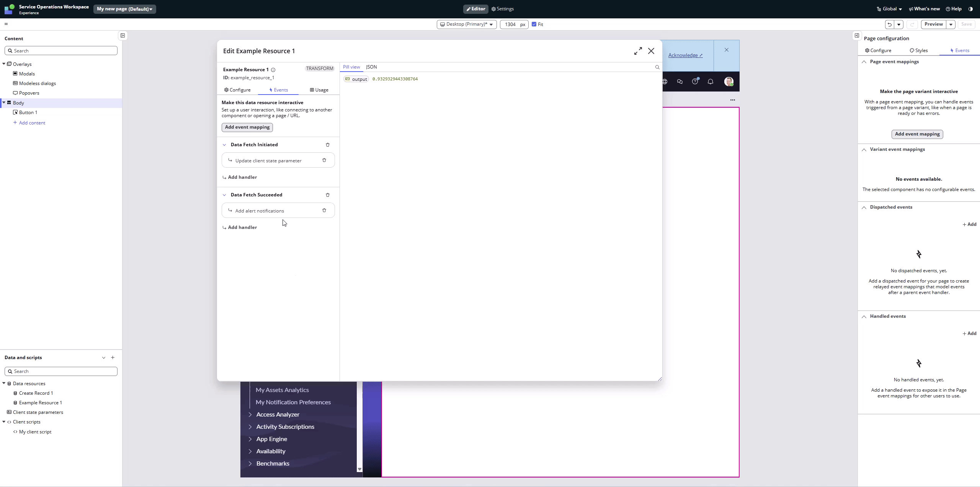Expand the Edit Example Resource dialog fullscreen

(x=638, y=51)
